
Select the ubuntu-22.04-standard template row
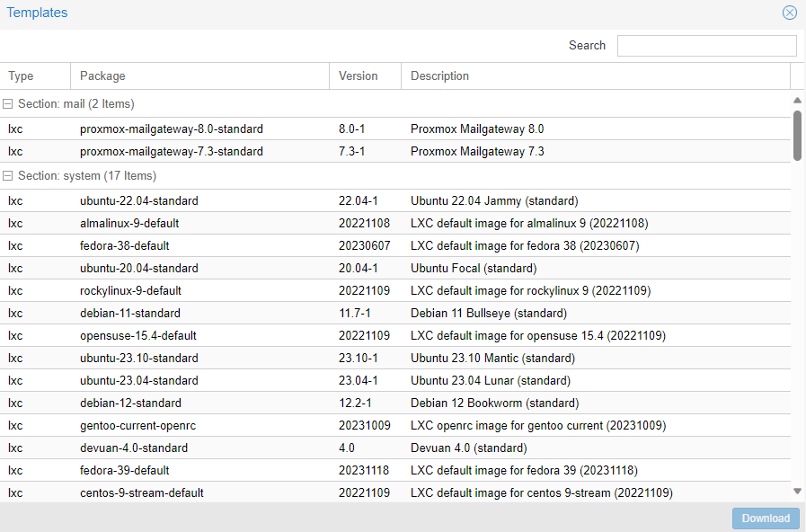[x=139, y=200]
